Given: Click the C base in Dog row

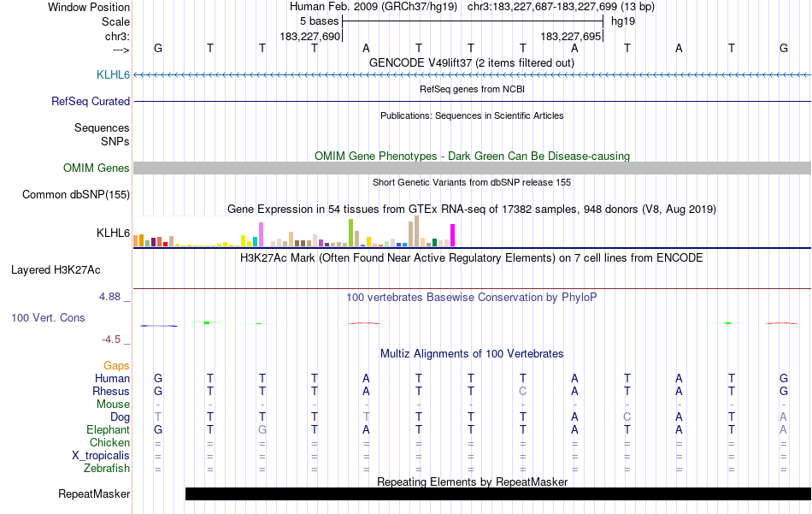Looking at the screenshot, I should [627, 417].
